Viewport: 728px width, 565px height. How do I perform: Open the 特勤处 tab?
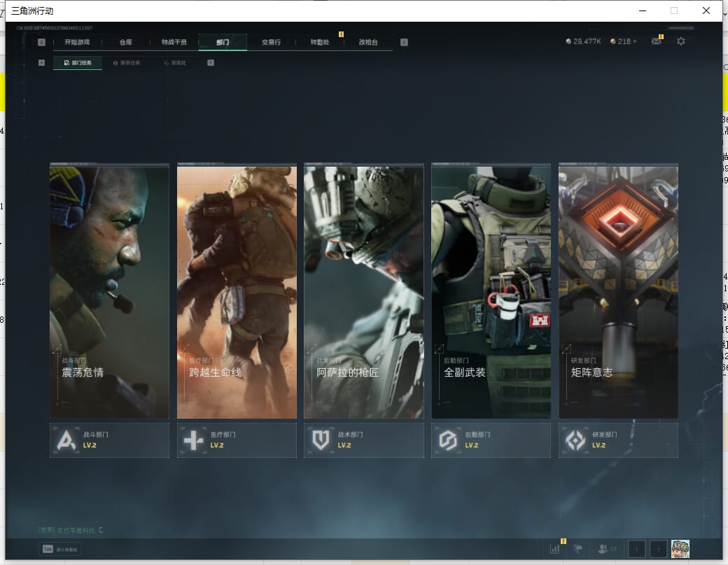pos(320,42)
